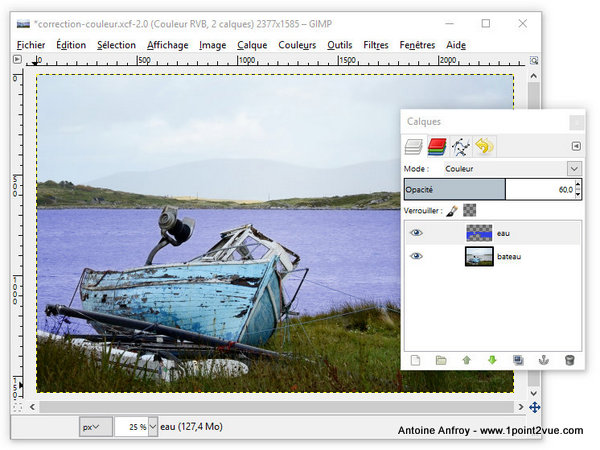Image resolution: width=600 pixels, height=450 pixels.
Task: Hide the bateau layer
Action: pyautogui.click(x=417, y=256)
